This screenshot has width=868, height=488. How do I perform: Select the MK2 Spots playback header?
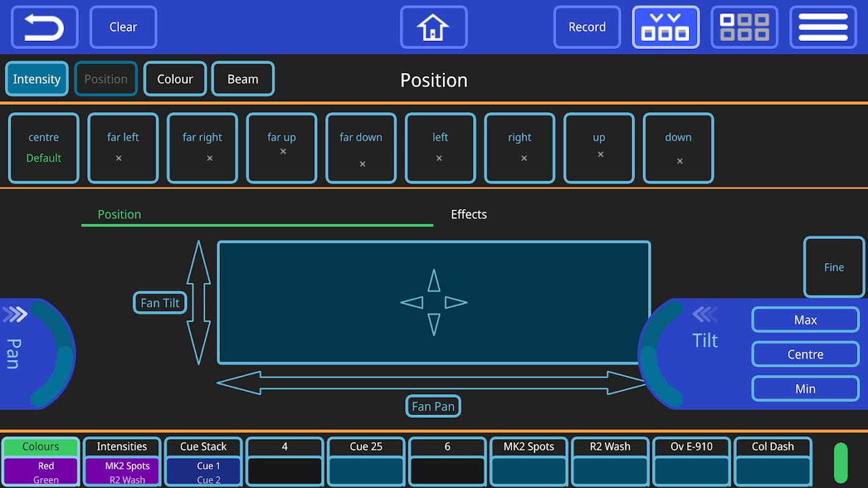529,447
